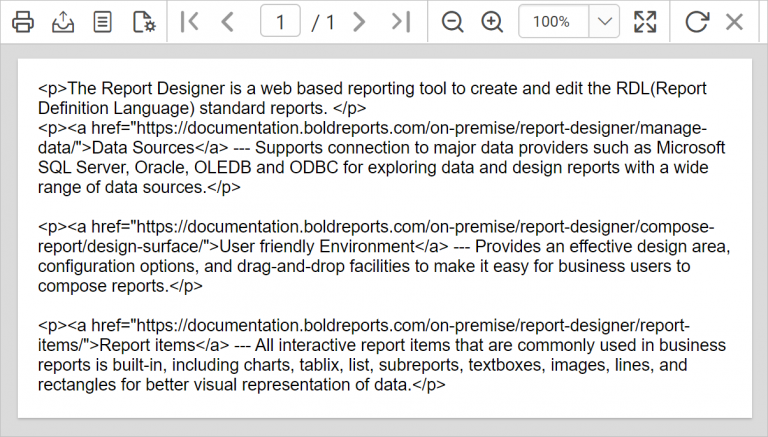Stop report loading with X icon
768x437 pixels.
coord(735,22)
